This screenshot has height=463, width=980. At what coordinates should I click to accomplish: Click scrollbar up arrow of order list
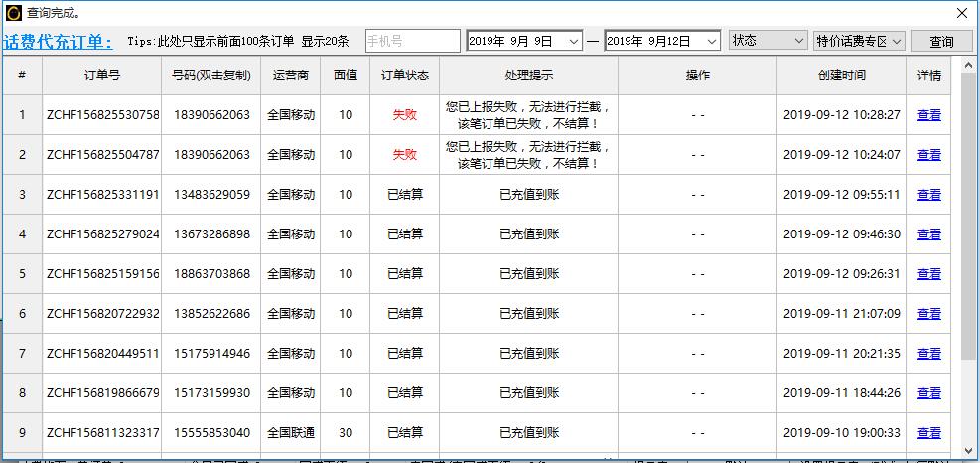(x=968, y=65)
